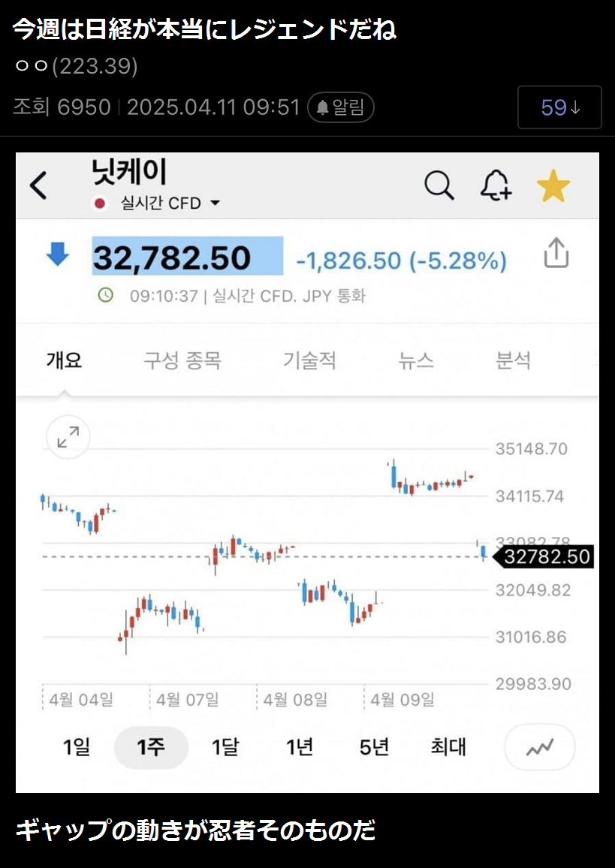Select the 1일 chart range
The image size is (615, 868).
(x=77, y=747)
